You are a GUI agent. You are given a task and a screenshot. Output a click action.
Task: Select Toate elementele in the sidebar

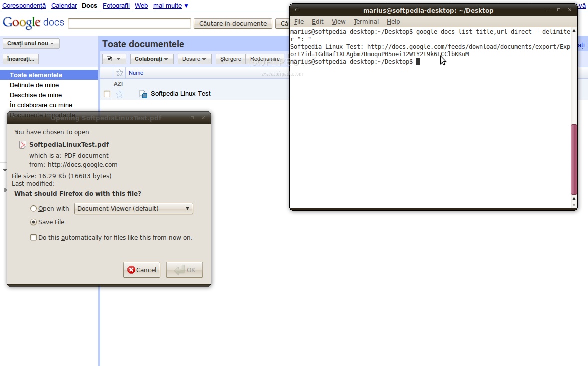click(49, 75)
